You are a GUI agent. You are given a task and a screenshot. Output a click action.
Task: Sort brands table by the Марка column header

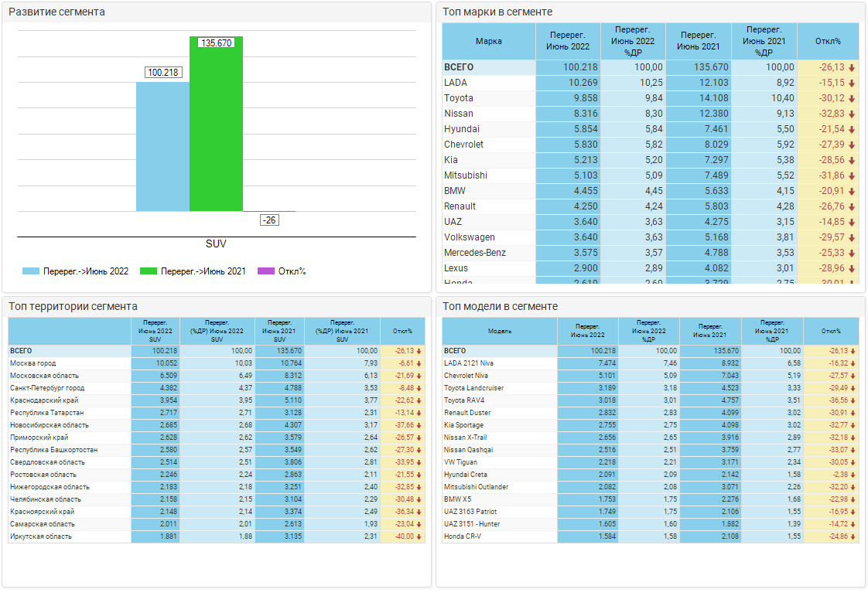(x=488, y=42)
